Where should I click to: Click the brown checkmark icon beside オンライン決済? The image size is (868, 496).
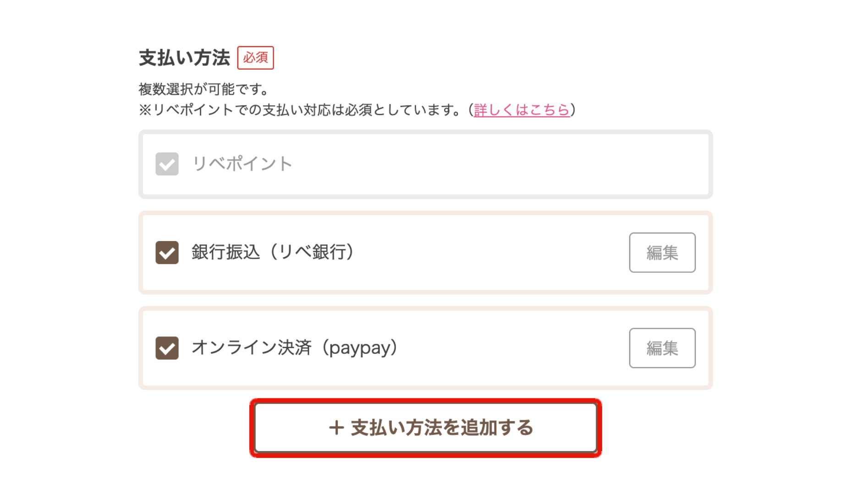tap(167, 348)
